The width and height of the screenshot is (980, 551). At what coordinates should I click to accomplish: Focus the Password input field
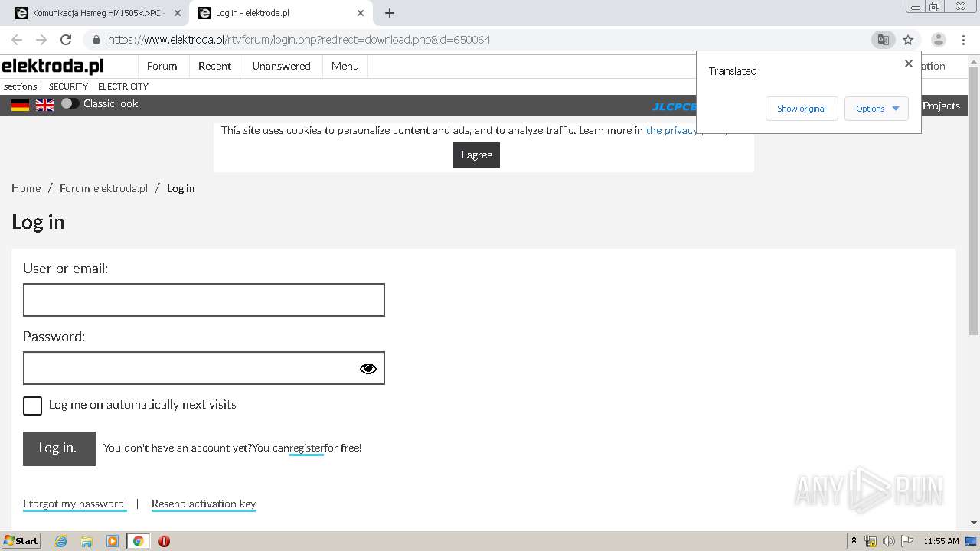tap(204, 368)
